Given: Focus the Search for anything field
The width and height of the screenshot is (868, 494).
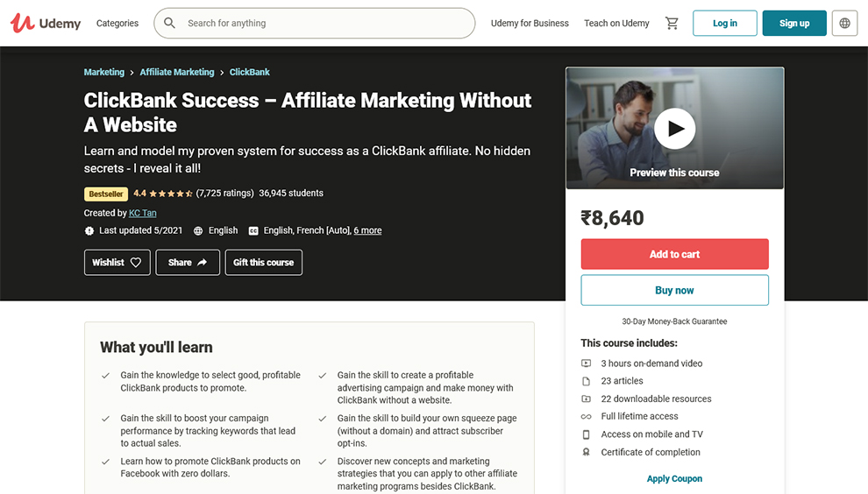Looking at the screenshot, I should point(315,24).
